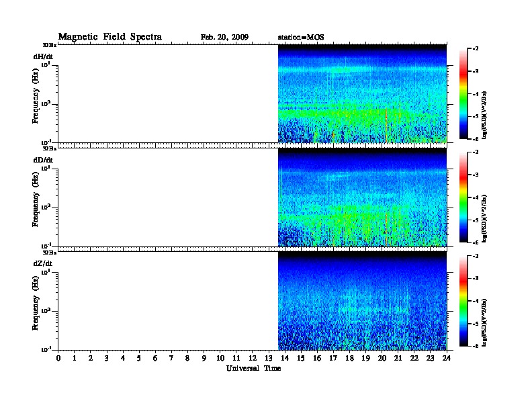Click the dH/dt spectrogram data area
Viewport: 532px width, 411px height.
362,93
